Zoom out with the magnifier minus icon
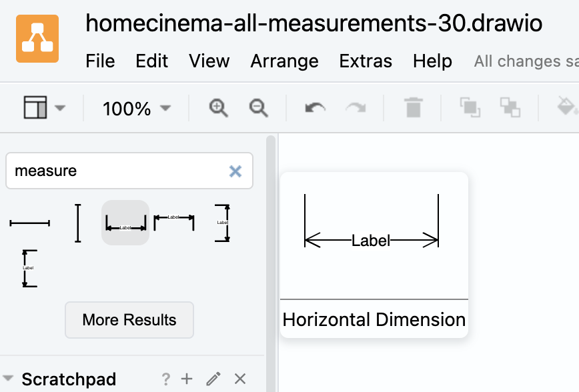The width and height of the screenshot is (579, 392). pyautogui.click(x=258, y=107)
